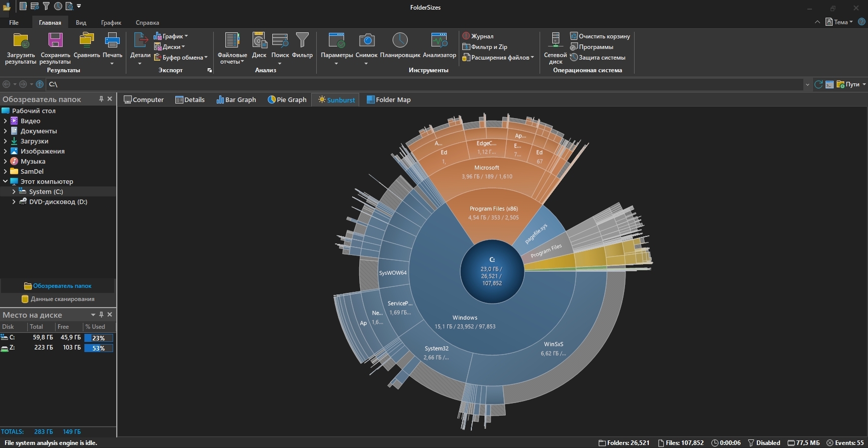Toggle pin on Обозреватель папок panel
This screenshot has width=868, height=448.
click(x=101, y=99)
